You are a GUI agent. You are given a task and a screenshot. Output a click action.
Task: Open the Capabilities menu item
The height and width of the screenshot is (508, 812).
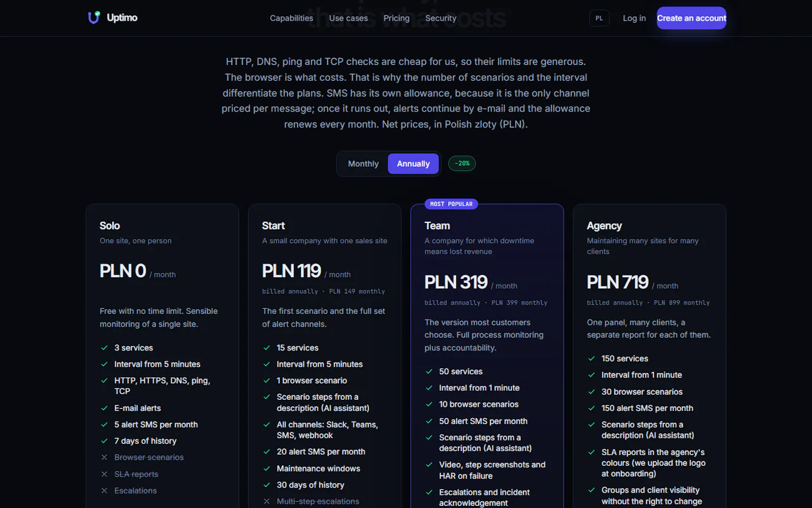coord(291,18)
